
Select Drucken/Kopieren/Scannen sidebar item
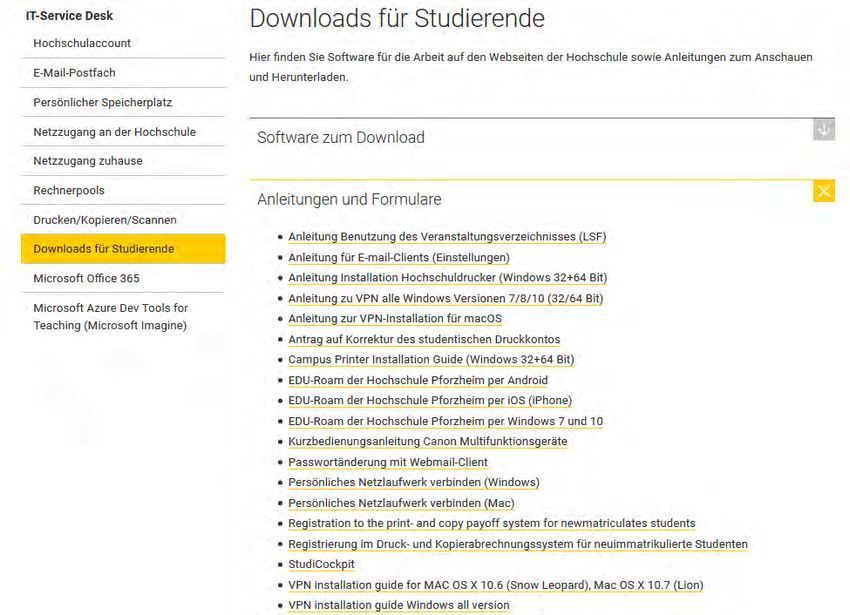pos(105,220)
